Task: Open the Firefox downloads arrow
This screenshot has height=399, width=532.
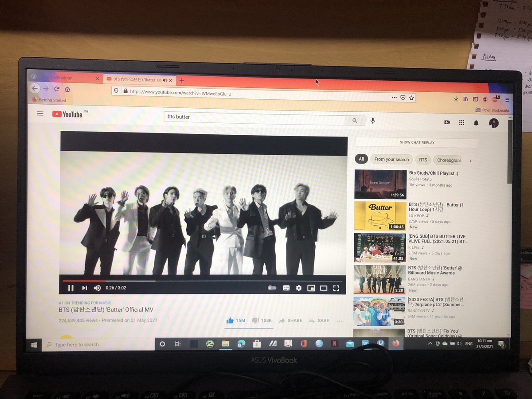Action: (x=456, y=99)
